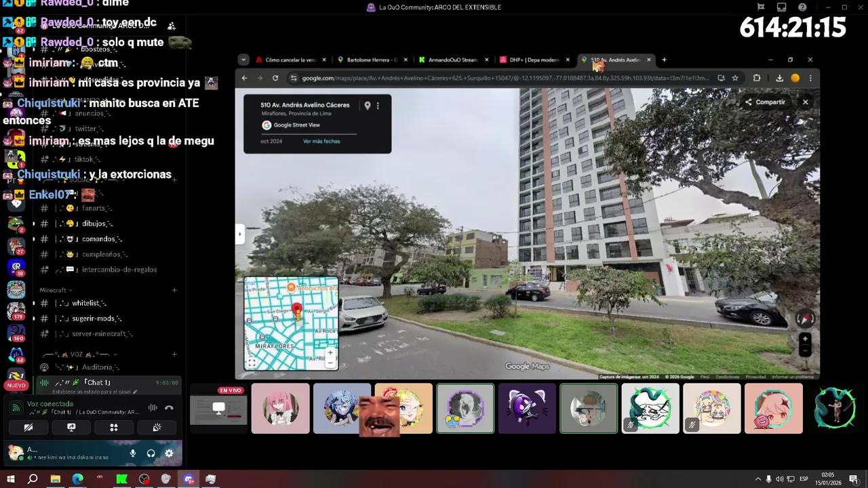Close the 510 Av. Andrés Avelino tab
This screenshot has width=868, height=488.
click(649, 60)
